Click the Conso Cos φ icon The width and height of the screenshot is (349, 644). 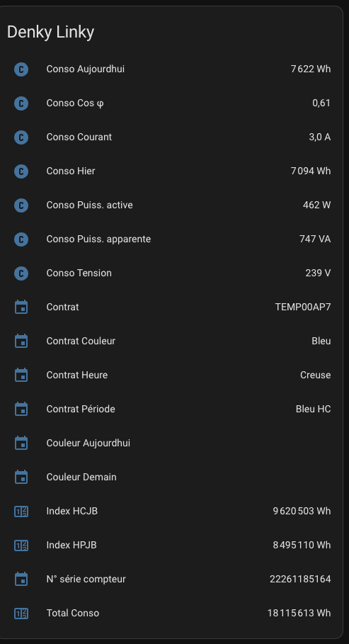[x=21, y=103]
